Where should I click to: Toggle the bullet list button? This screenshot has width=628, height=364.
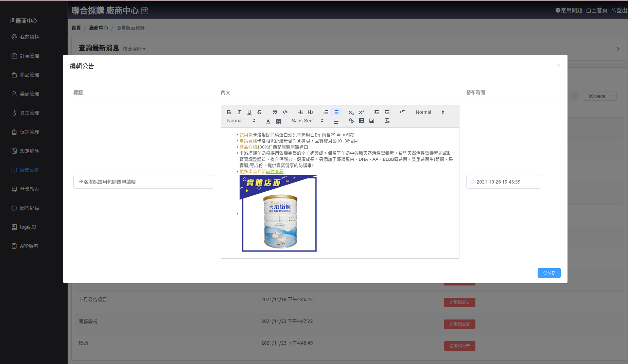pos(336,112)
